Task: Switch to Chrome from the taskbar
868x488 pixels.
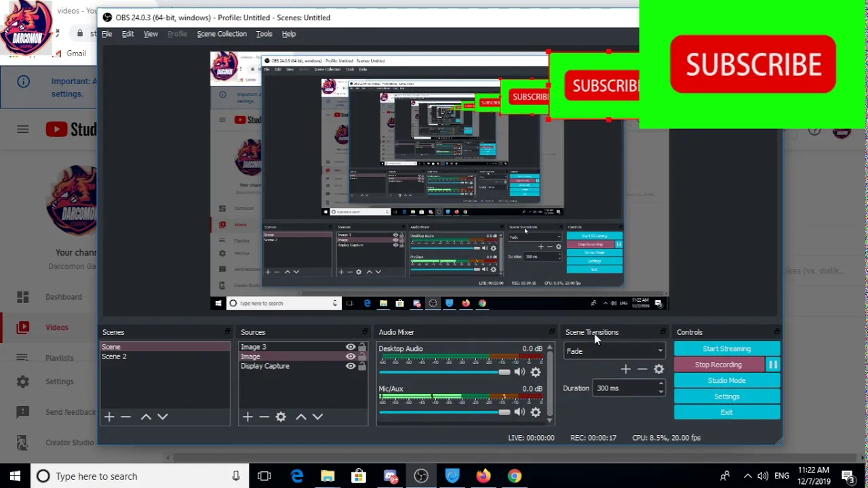Action: [515, 476]
